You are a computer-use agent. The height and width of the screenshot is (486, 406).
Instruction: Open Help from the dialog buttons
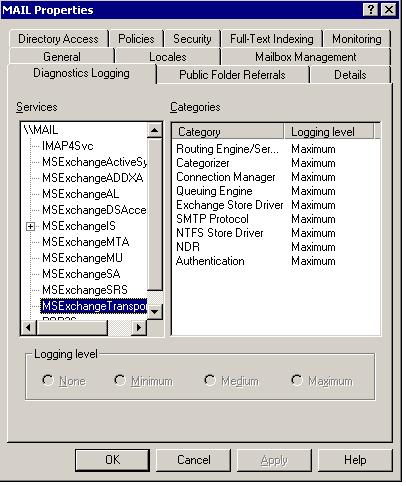355,460
